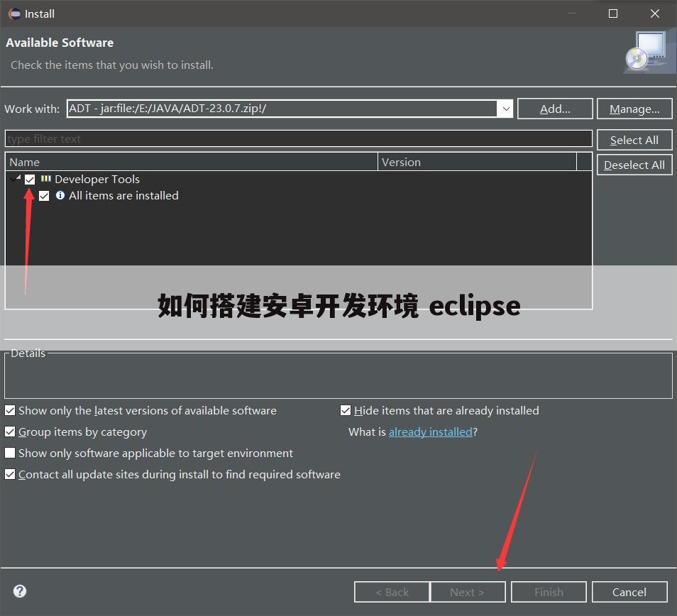Screen dimensions: 677x616
Task: Maximize the Install dialog window
Action: click(x=612, y=13)
